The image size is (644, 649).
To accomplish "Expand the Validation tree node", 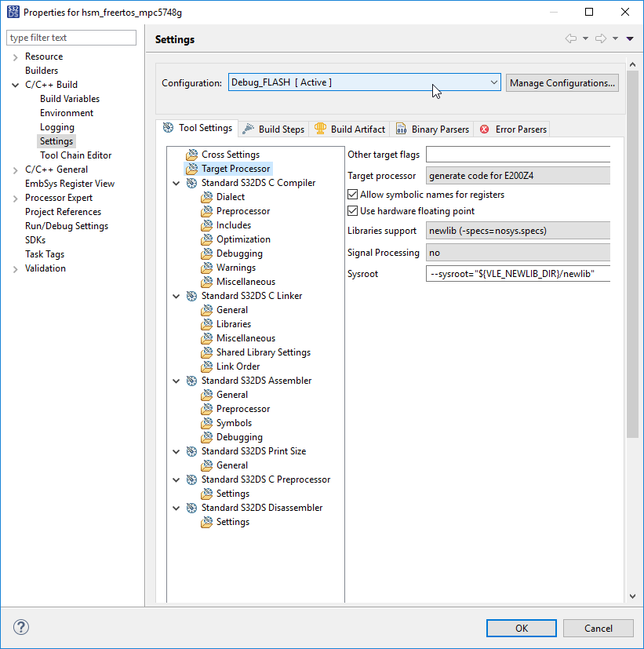I will [16, 269].
